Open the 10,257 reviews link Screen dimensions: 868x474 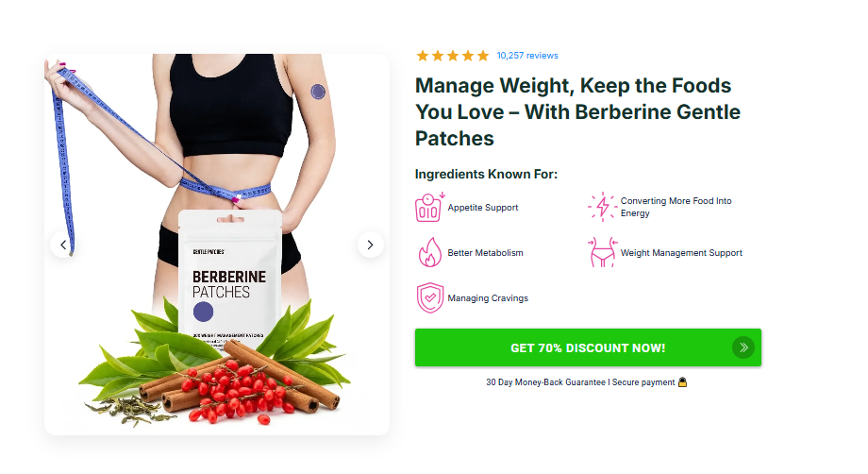pyautogui.click(x=527, y=56)
